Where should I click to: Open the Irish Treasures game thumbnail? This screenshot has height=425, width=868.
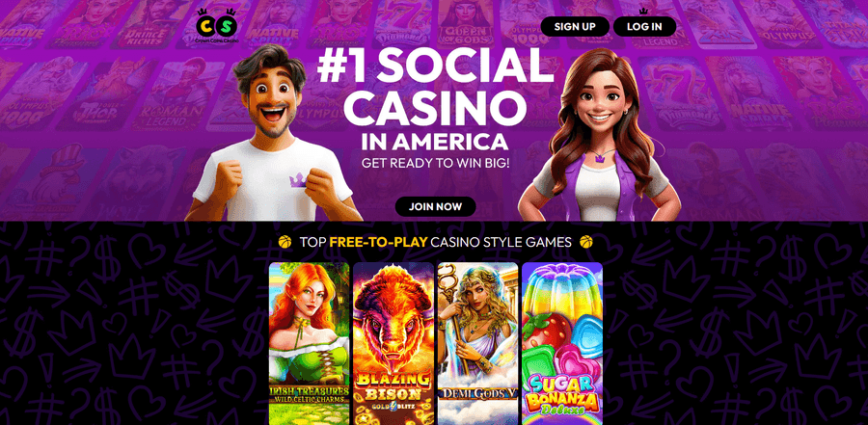pyautogui.click(x=309, y=343)
